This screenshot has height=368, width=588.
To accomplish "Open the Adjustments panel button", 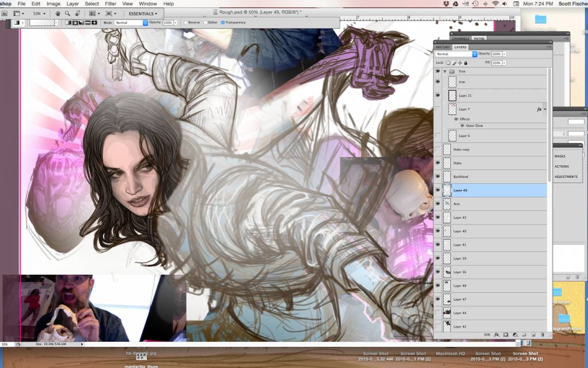I will [x=566, y=177].
